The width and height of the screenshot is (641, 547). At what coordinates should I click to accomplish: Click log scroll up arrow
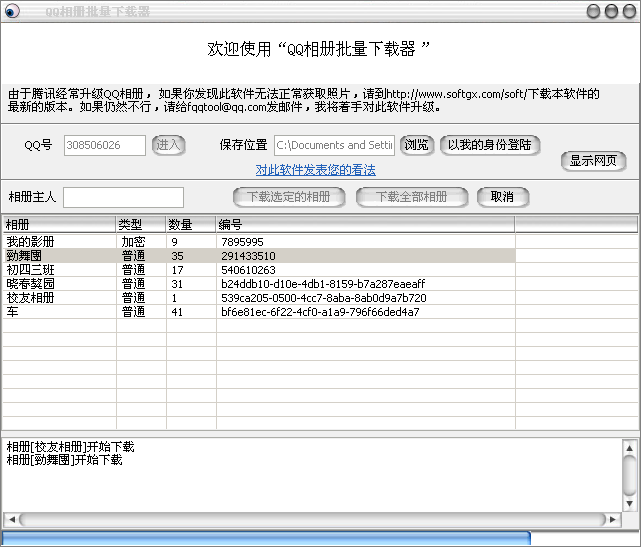click(x=630, y=448)
